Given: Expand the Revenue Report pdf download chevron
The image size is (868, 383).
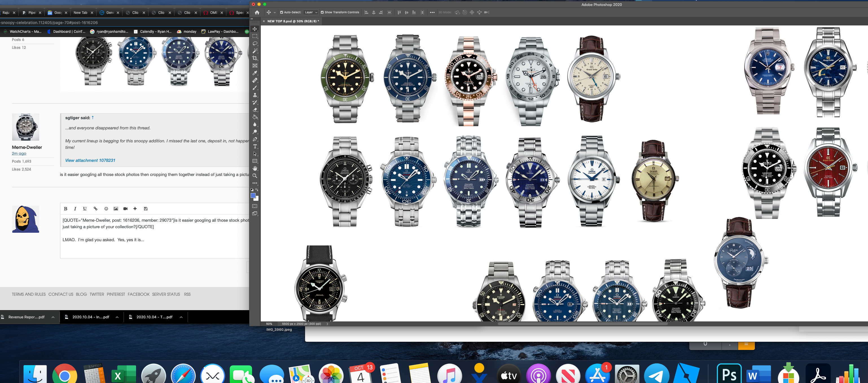Looking at the screenshot, I should (53, 317).
